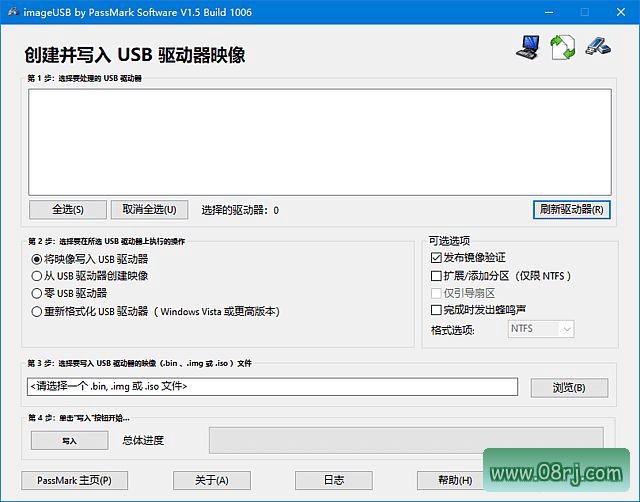Open the 'PassMark 主页(P)' button
640x502 pixels.
(74, 480)
